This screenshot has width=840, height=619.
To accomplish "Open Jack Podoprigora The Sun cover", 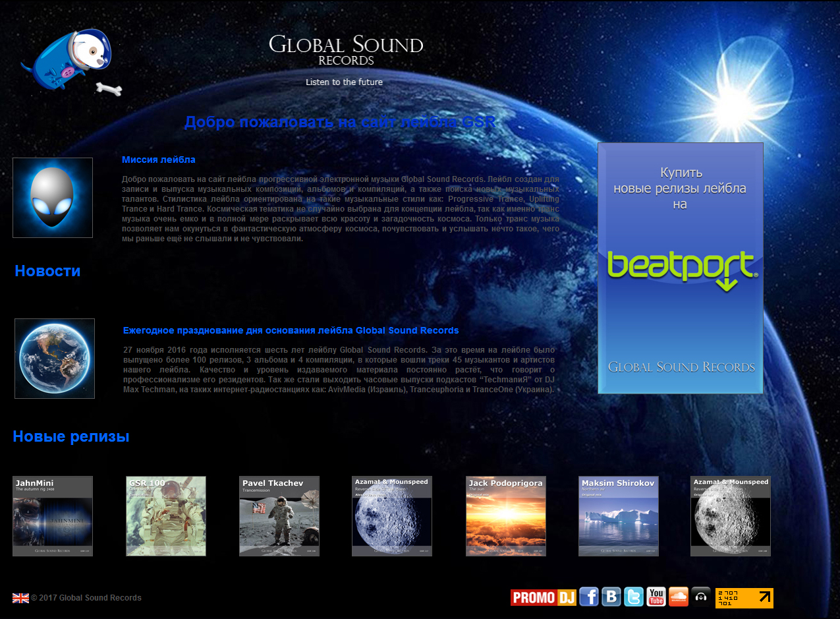I will [x=506, y=516].
